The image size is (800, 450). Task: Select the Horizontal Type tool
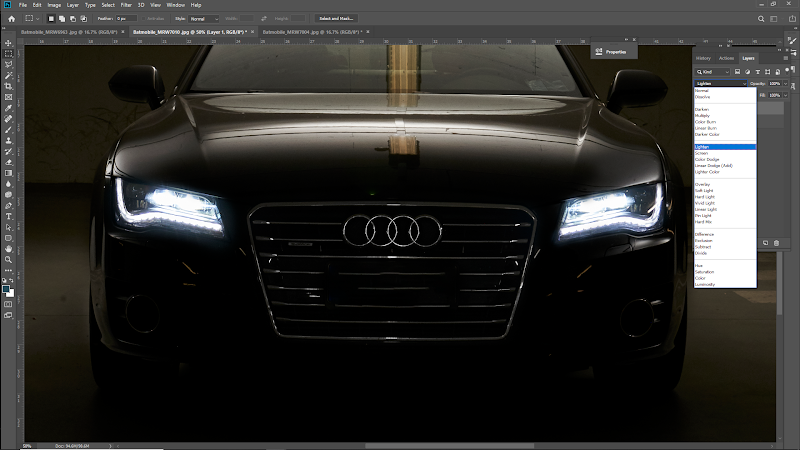(8, 217)
